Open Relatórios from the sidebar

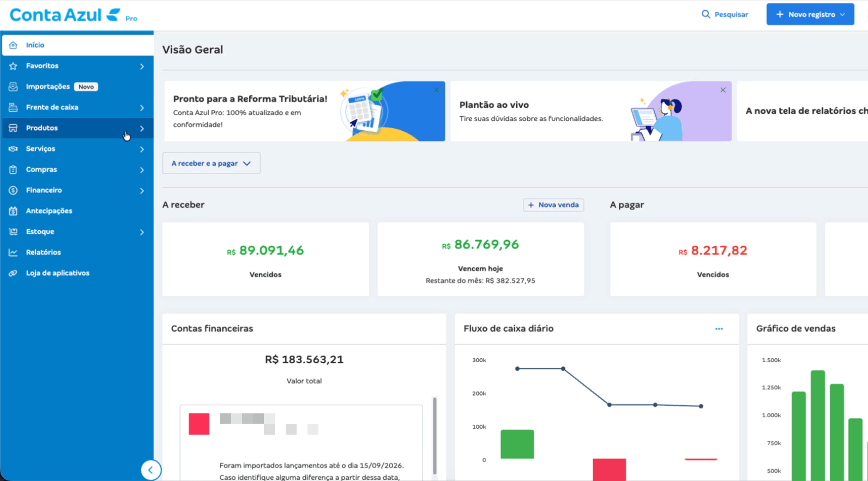(77, 252)
